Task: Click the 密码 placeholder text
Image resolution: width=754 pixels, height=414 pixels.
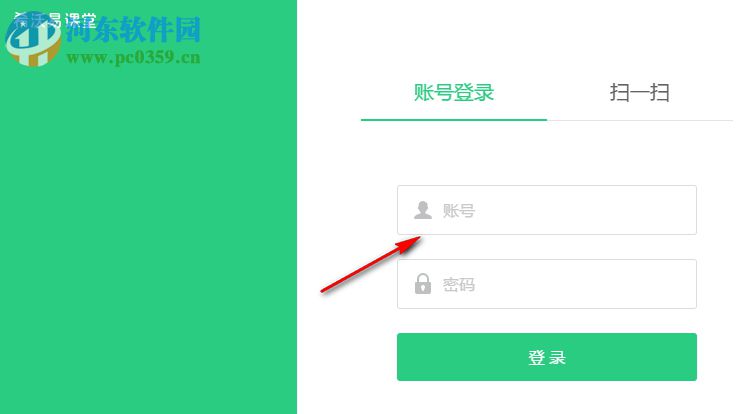Action: (459, 285)
